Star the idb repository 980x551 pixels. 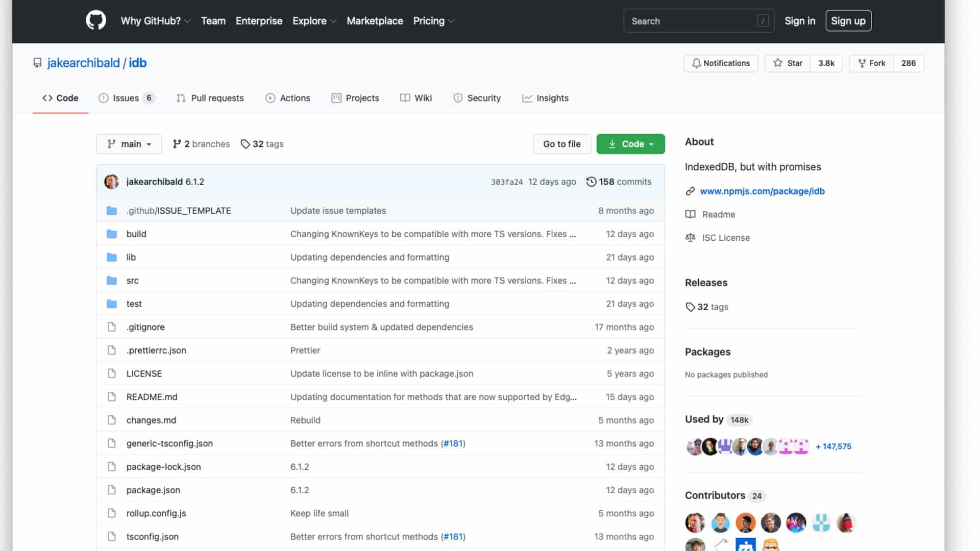(788, 63)
